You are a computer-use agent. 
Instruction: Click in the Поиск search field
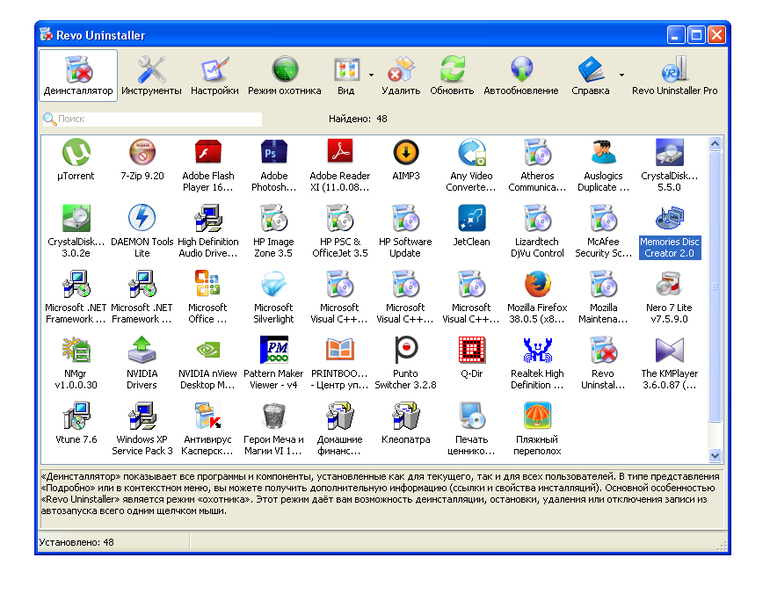click(x=152, y=119)
